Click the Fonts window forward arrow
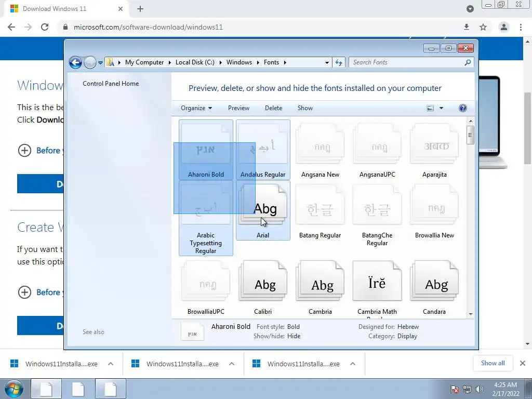532x399 pixels. pyautogui.click(x=90, y=62)
